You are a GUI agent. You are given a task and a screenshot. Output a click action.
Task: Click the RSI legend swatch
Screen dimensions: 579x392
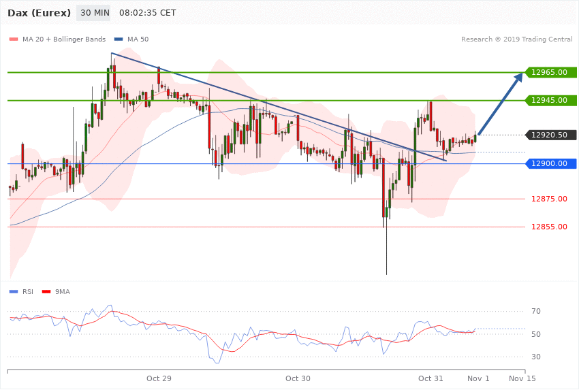pos(14,292)
